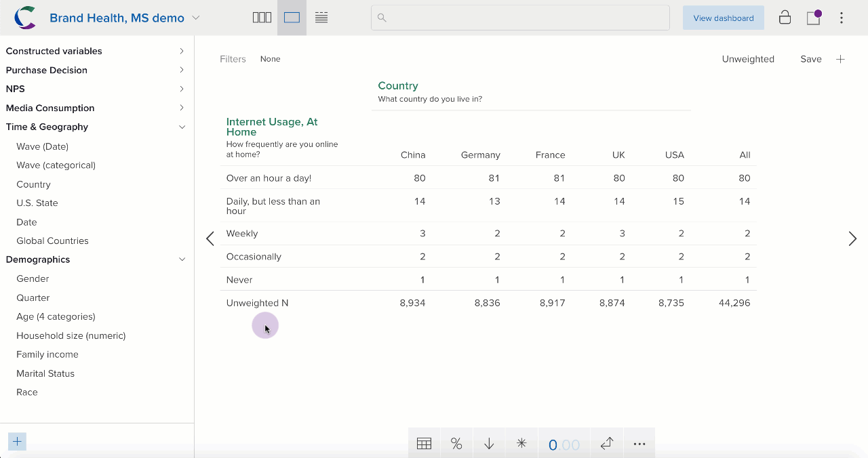The height and width of the screenshot is (458, 868).
Task: Click the 44,296 total count cell
Action: coord(734,303)
